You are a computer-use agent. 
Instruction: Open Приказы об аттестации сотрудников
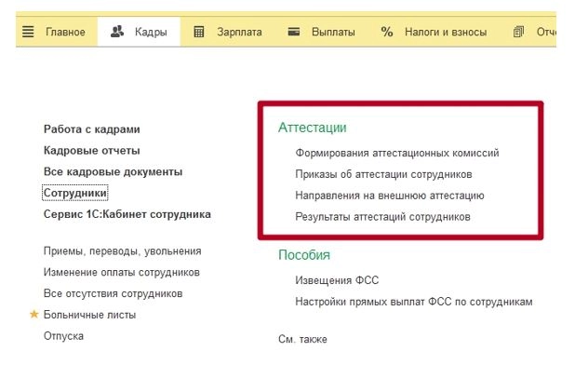[x=383, y=174]
